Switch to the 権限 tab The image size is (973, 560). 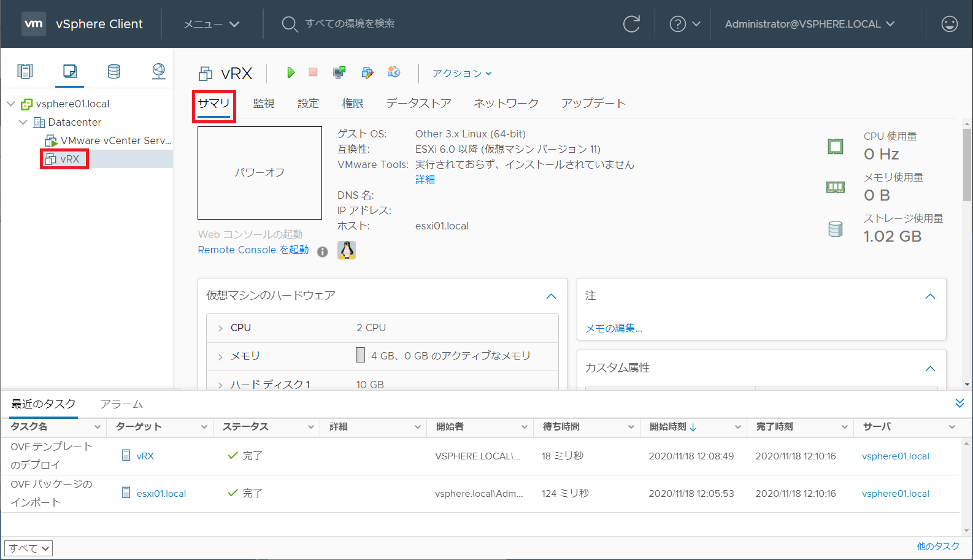click(352, 103)
